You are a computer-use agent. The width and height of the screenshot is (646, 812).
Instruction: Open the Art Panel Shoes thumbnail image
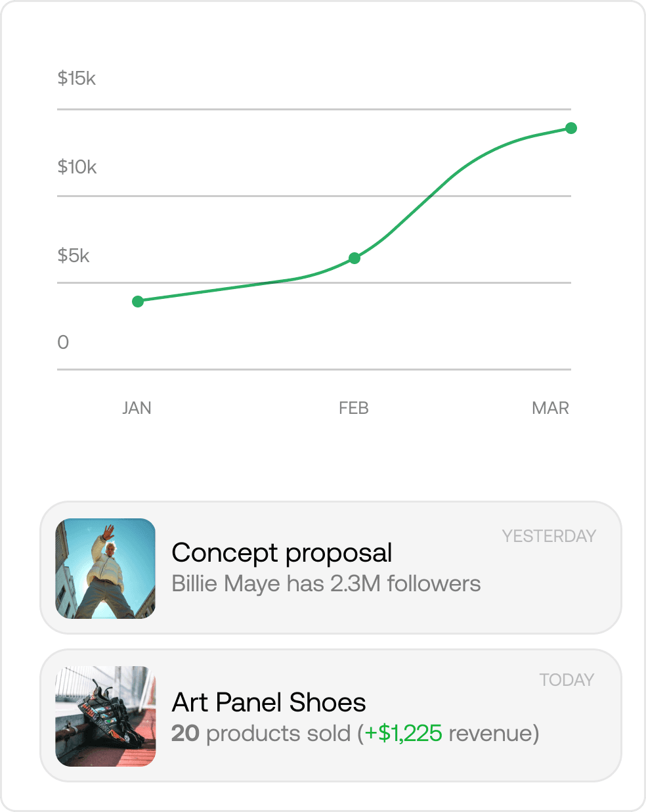[106, 716]
